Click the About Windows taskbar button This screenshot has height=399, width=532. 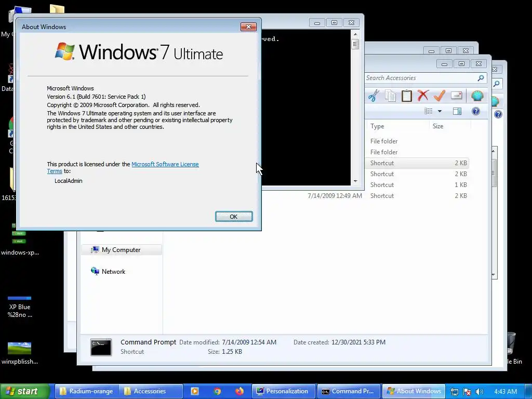pos(414,391)
